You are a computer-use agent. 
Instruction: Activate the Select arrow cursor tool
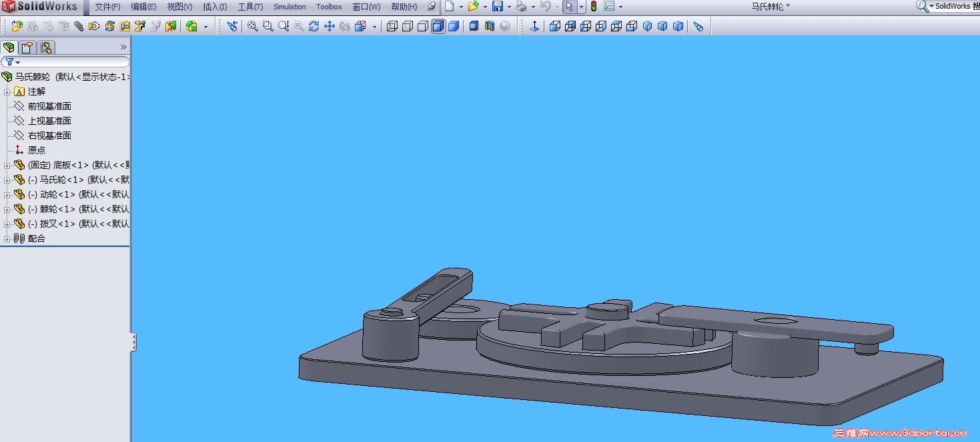coord(569,7)
